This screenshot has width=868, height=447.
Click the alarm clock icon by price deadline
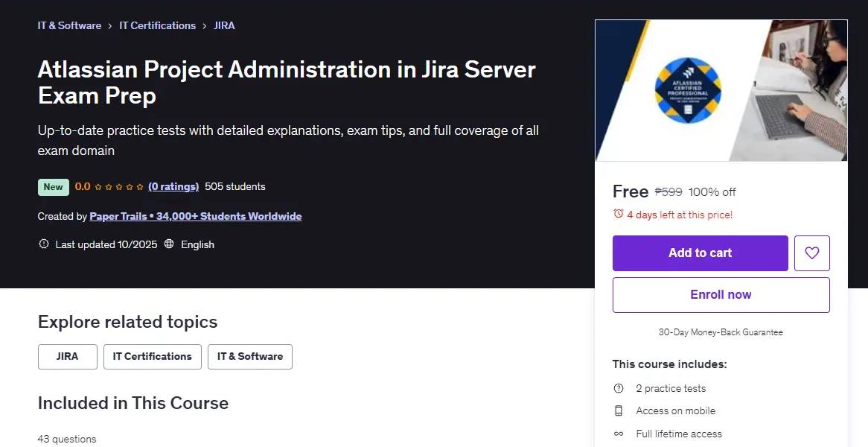point(619,214)
